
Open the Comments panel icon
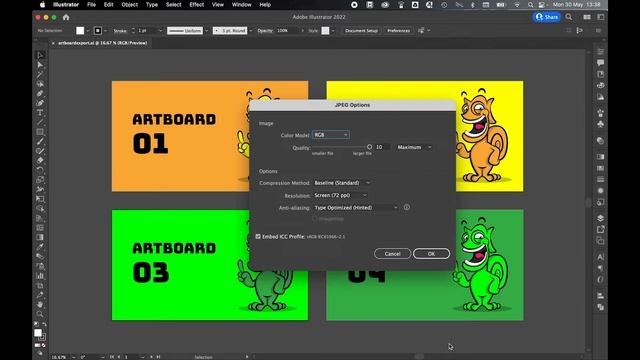click(600, 62)
